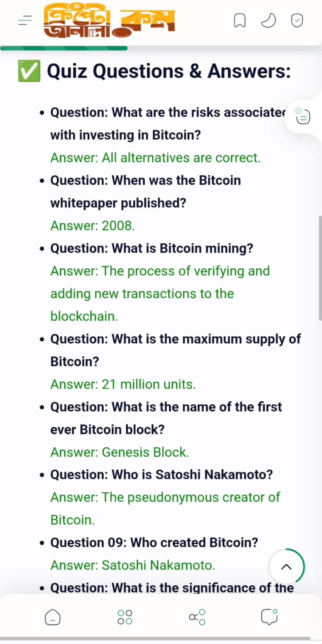Click the answer text 'Genesis Block'
The width and height of the screenshot is (322, 644).
pyautogui.click(x=119, y=452)
